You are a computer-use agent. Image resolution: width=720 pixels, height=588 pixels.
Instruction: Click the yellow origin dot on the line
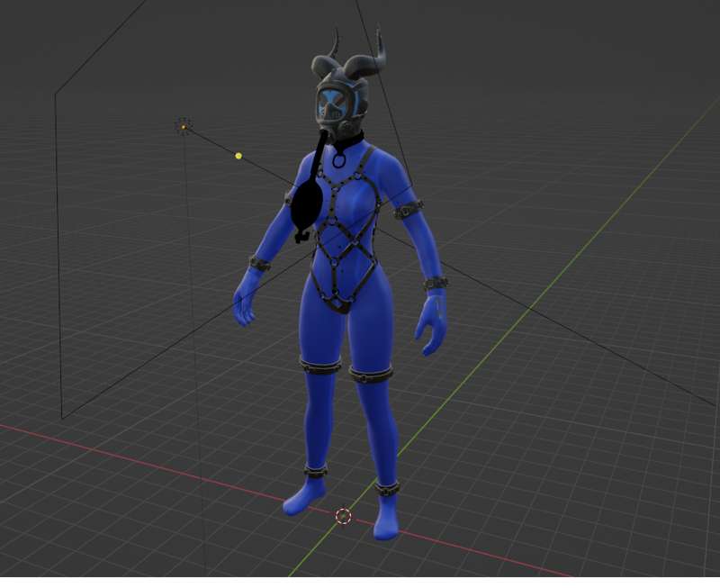[x=238, y=156]
